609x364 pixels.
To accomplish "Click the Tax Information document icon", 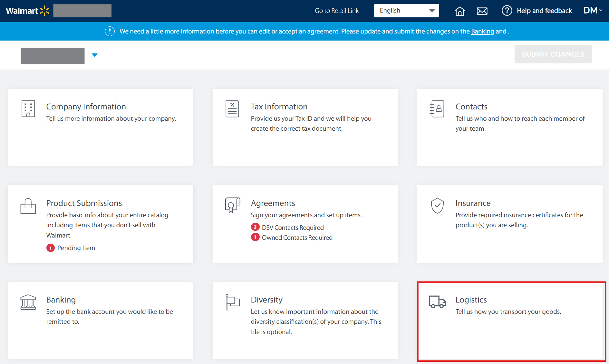I will [232, 109].
